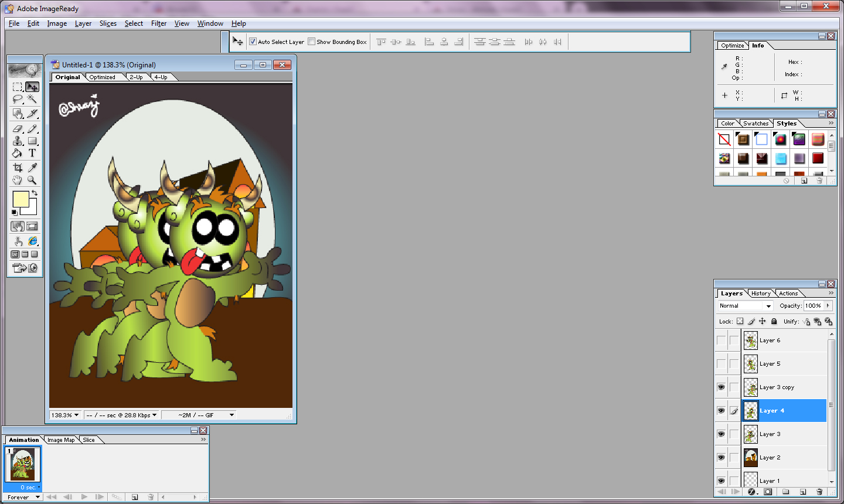844x504 pixels.
Task: Select the Crop tool
Action: click(18, 168)
